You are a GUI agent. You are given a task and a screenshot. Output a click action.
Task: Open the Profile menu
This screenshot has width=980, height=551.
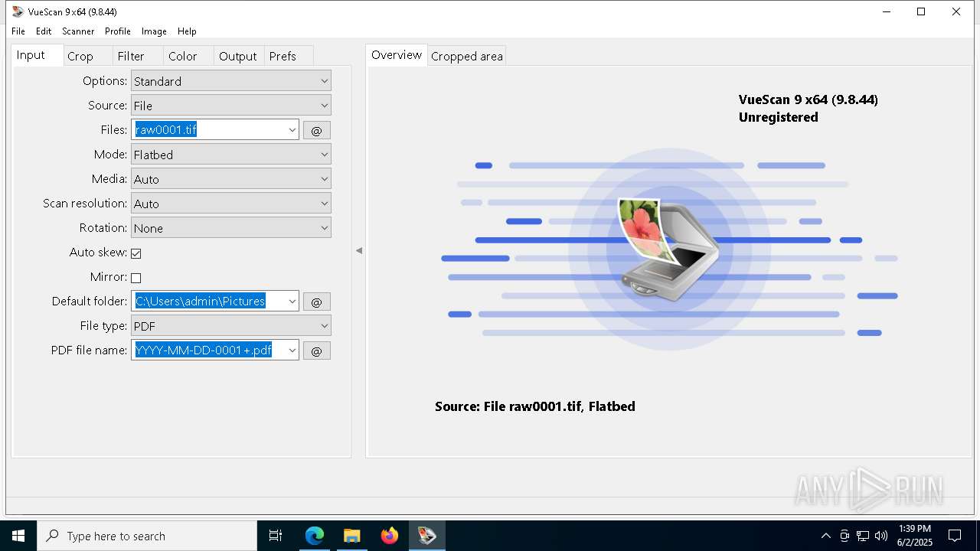tap(118, 31)
